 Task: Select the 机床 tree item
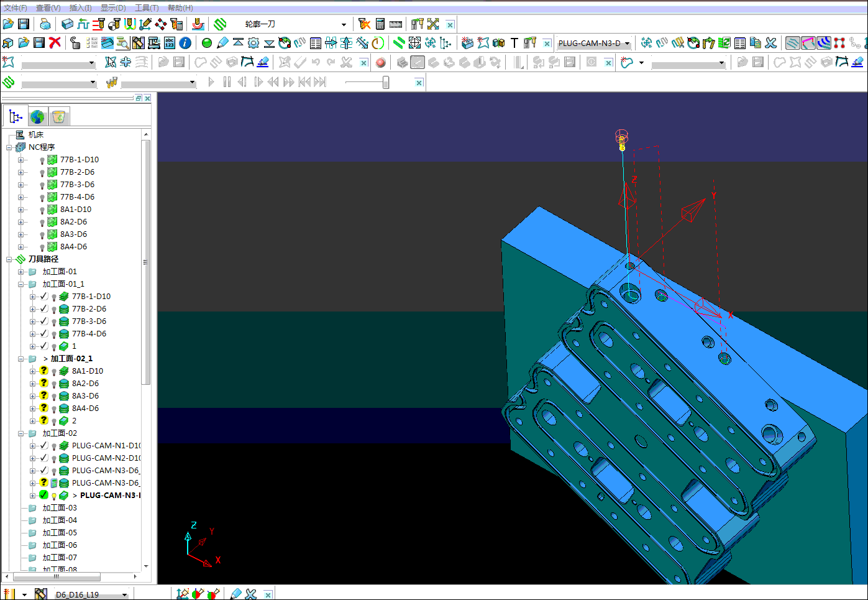[x=36, y=135]
